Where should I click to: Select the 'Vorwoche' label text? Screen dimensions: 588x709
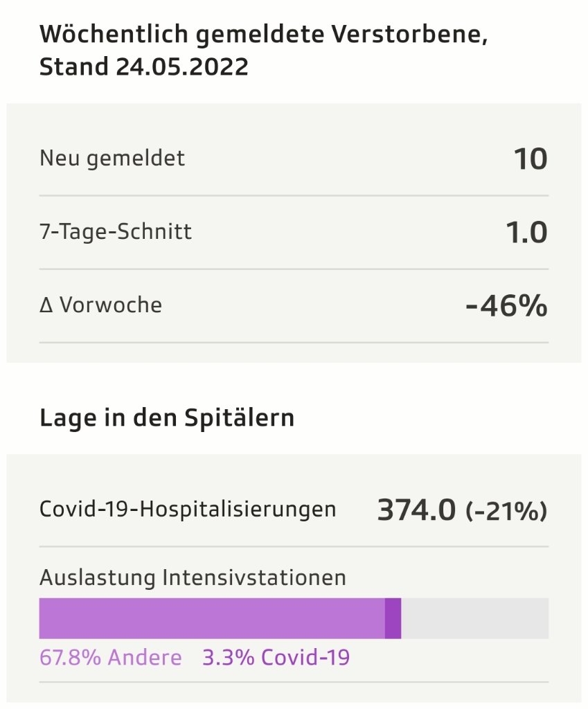point(111,305)
